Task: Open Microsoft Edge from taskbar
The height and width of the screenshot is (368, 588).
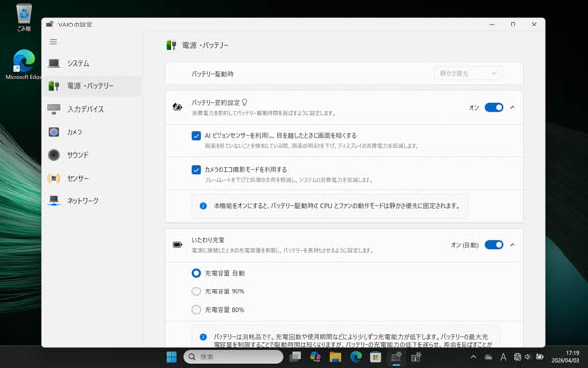Action: (356, 357)
